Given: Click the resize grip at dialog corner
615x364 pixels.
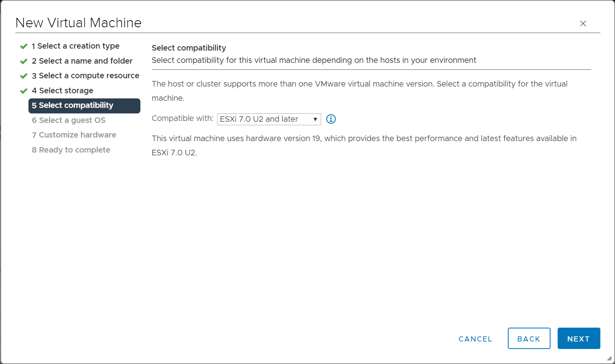Looking at the screenshot, I should 609,358.
